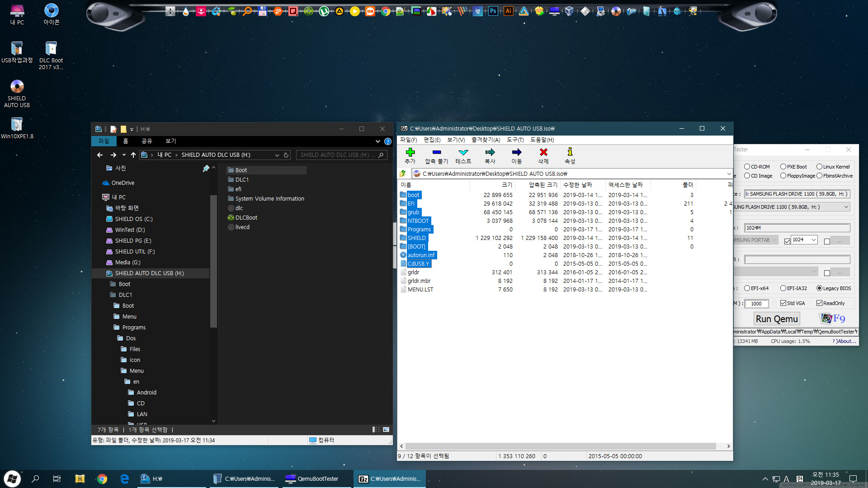The width and height of the screenshot is (868, 488).
Task: Open the 파일(F) menu in 7-Zip
Action: (x=408, y=140)
